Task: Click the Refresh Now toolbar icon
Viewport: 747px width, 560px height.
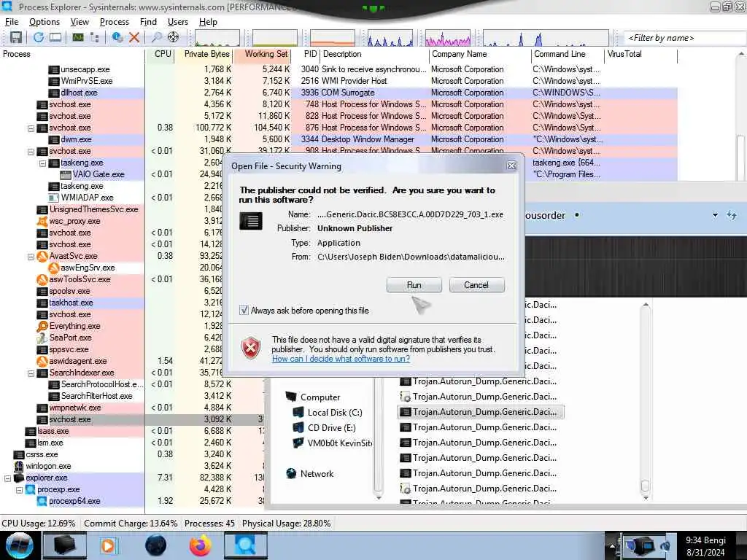Action: point(39,37)
